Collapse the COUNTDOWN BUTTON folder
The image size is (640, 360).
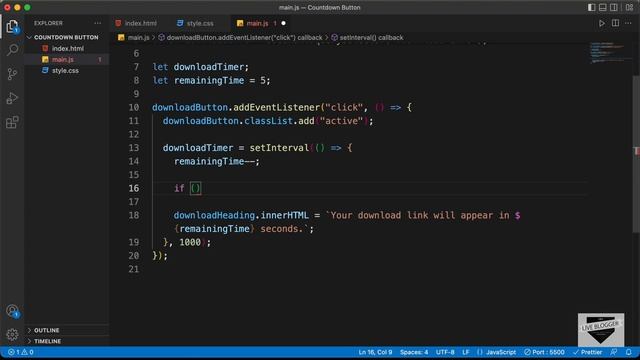pos(65,37)
